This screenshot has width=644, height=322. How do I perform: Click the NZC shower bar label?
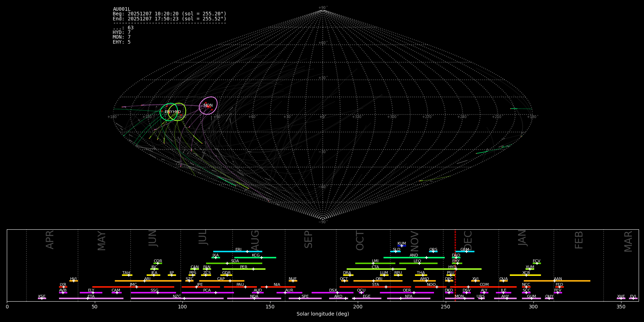tap(177, 296)
